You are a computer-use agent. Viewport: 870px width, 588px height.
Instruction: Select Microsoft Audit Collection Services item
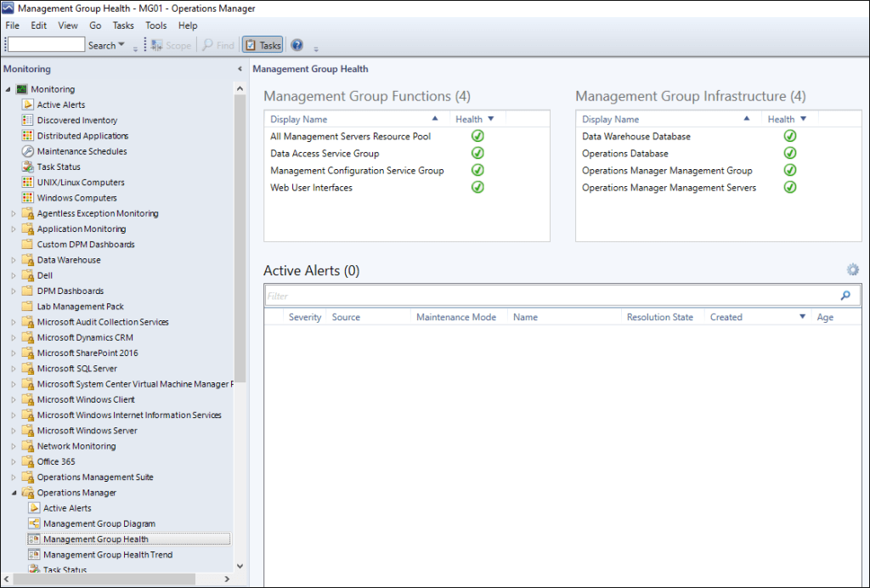click(103, 322)
